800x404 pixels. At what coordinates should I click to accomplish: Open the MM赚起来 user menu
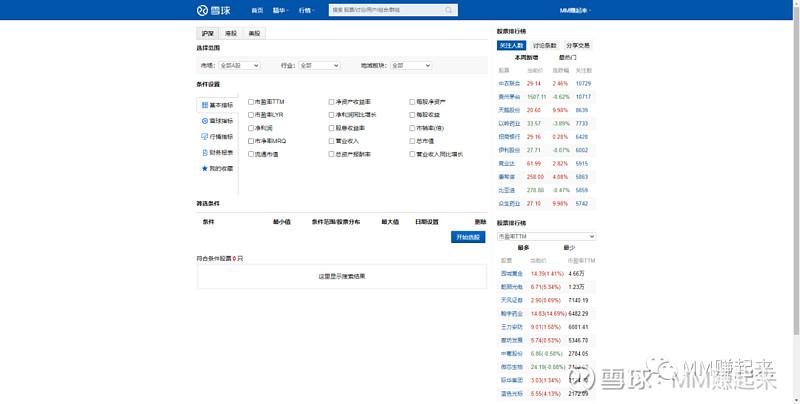click(575, 10)
